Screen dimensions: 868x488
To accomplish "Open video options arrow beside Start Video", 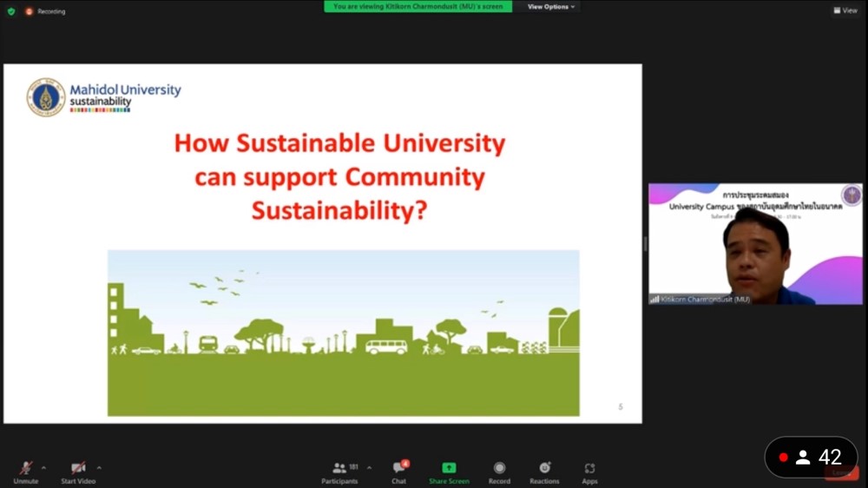I will click(x=99, y=467).
